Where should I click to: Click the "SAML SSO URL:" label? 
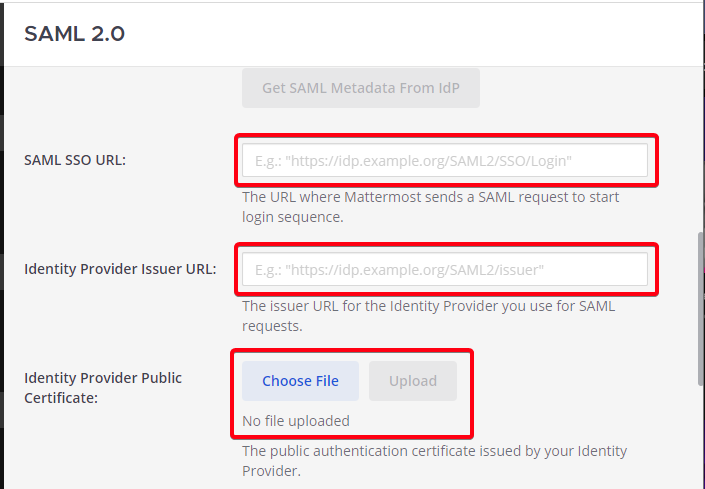click(x=75, y=160)
